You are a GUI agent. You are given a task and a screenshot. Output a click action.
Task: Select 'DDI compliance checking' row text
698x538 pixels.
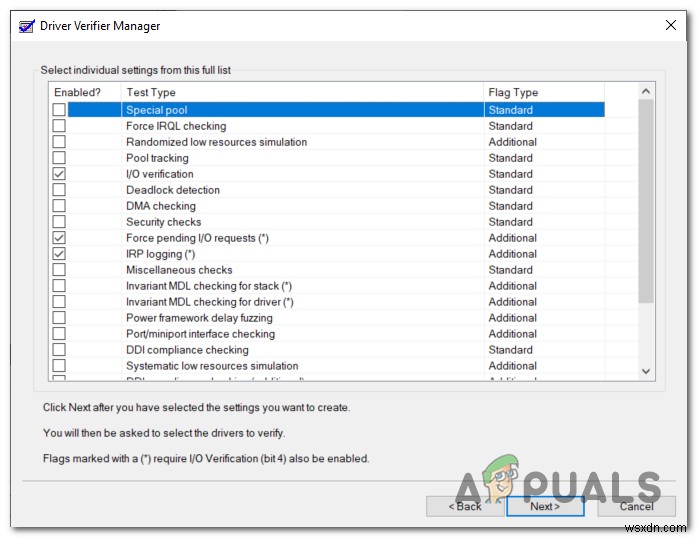[187, 350]
